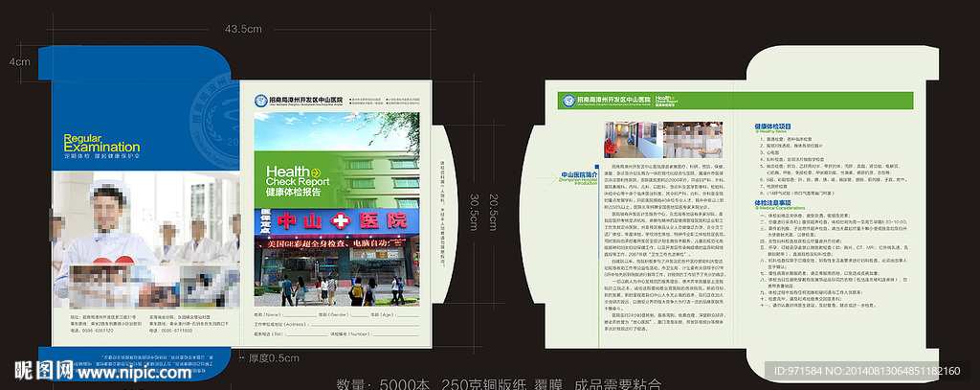Select the red 中山医院 sign lettering
980x390 pixels.
point(343,220)
